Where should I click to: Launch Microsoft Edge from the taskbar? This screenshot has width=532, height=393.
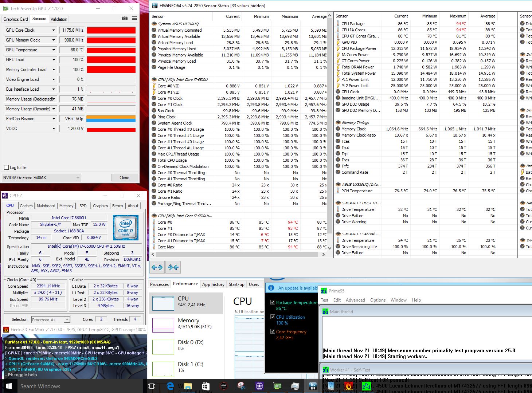click(170, 386)
